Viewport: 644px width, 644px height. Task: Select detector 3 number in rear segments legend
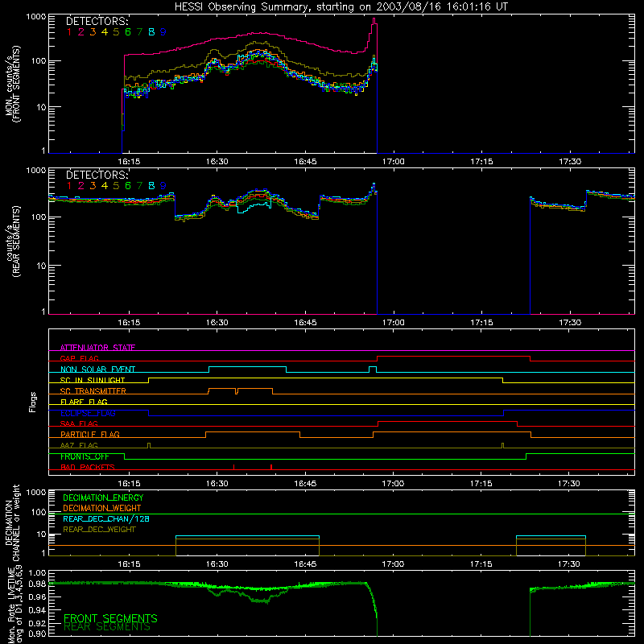93,186
